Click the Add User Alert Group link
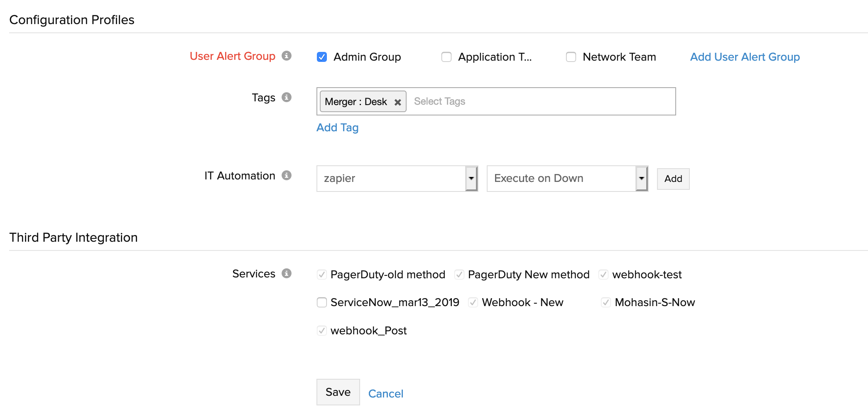The image size is (868, 417). tap(745, 57)
